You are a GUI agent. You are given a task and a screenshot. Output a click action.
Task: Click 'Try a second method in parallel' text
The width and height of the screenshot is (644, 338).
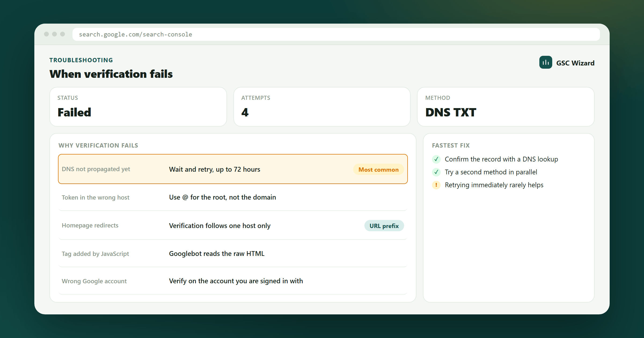(x=491, y=172)
